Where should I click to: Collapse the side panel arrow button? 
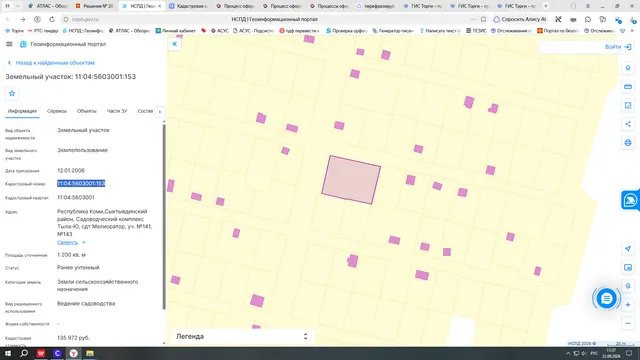point(174,44)
